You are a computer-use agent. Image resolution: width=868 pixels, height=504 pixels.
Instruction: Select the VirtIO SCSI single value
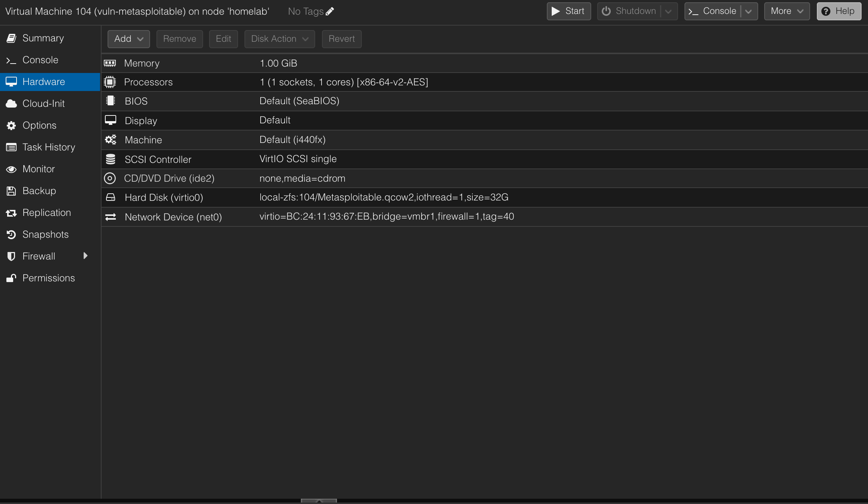[x=298, y=159]
